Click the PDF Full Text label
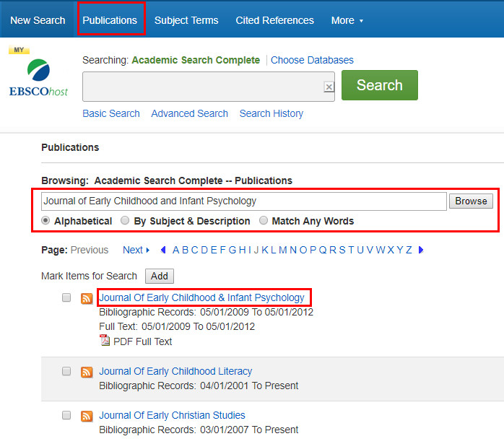This screenshot has height=444, width=504. point(143,341)
